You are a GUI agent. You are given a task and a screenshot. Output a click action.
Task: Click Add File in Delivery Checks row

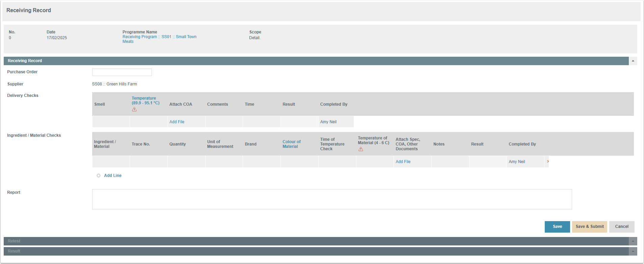(177, 122)
